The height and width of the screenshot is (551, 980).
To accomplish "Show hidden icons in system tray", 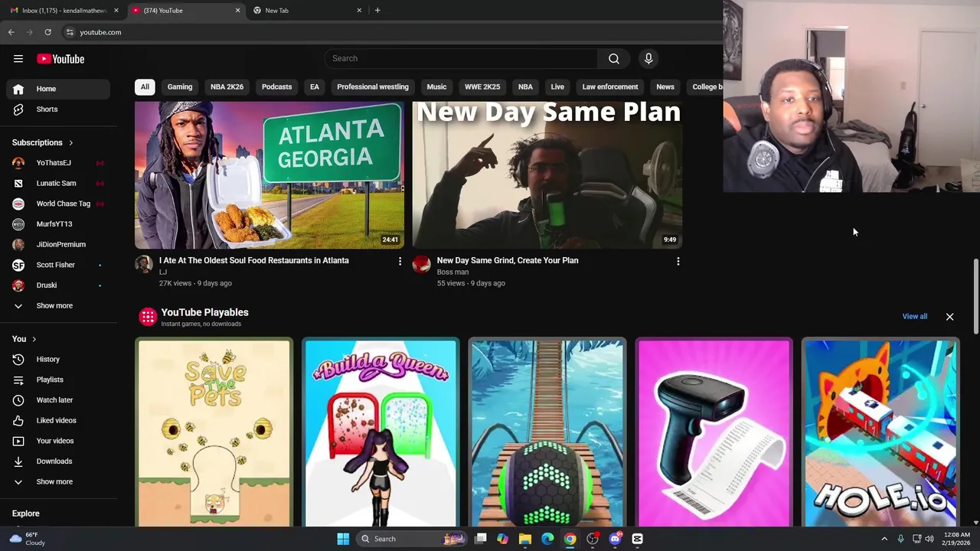I will click(x=884, y=539).
